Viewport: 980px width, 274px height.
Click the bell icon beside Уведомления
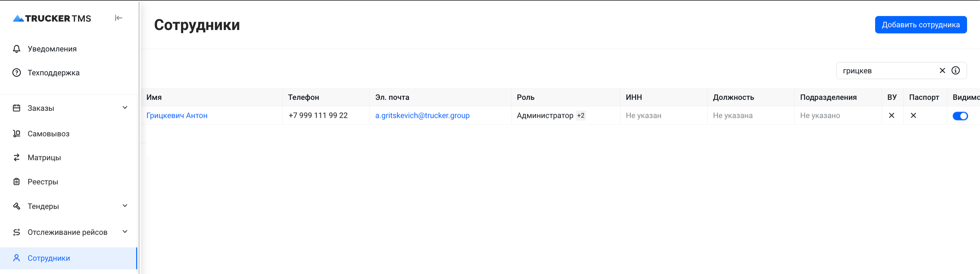(x=16, y=49)
